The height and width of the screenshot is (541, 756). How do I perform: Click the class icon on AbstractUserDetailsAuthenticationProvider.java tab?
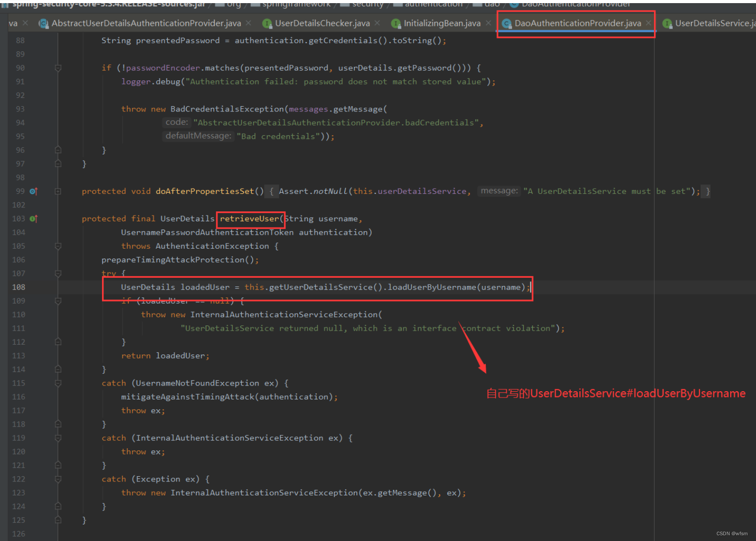point(43,23)
